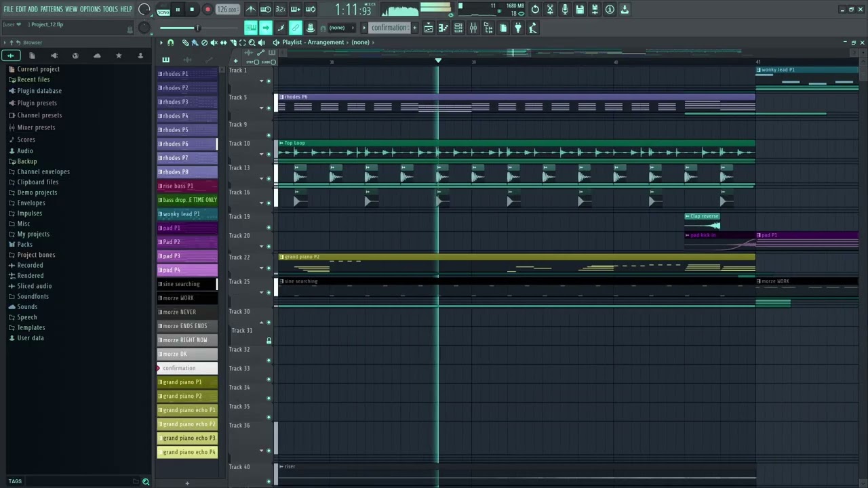The width and height of the screenshot is (868, 488).
Task: Open the tempo tapper icon
Action: (x=533, y=28)
